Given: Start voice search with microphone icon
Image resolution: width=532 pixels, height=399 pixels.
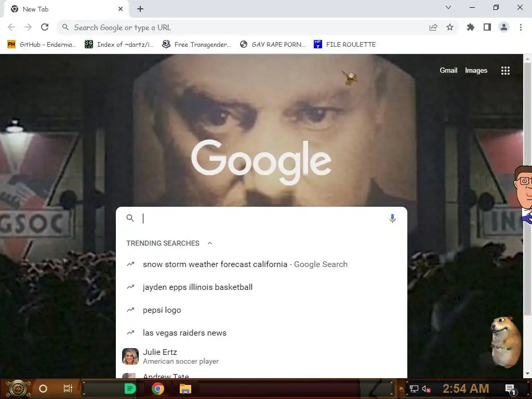Looking at the screenshot, I should pyautogui.click(x=392, y=218).
